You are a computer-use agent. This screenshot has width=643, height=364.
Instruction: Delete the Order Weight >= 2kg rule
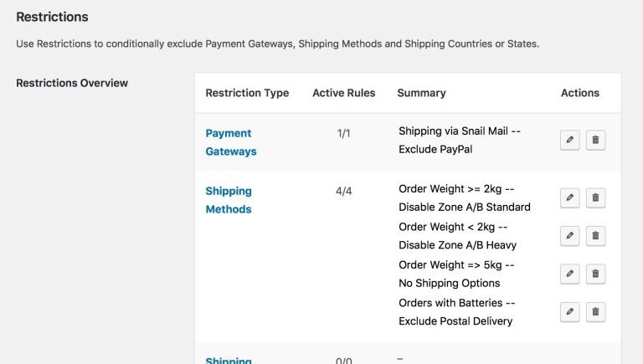(595, 198)
